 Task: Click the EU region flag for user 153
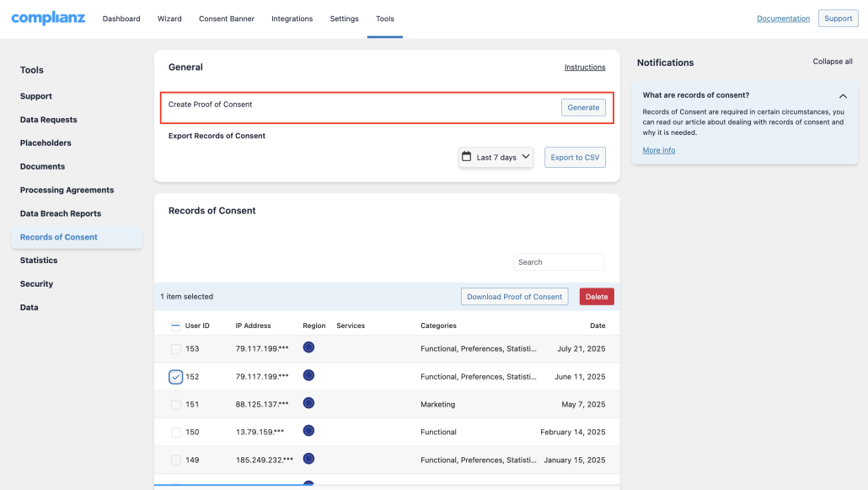[309, 347]
